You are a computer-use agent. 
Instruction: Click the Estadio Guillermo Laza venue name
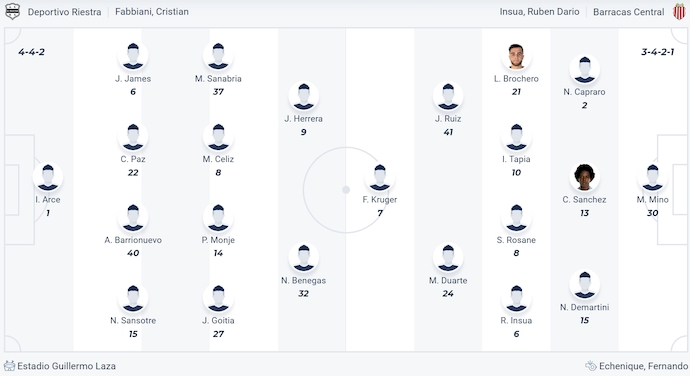tap(66, 366)
